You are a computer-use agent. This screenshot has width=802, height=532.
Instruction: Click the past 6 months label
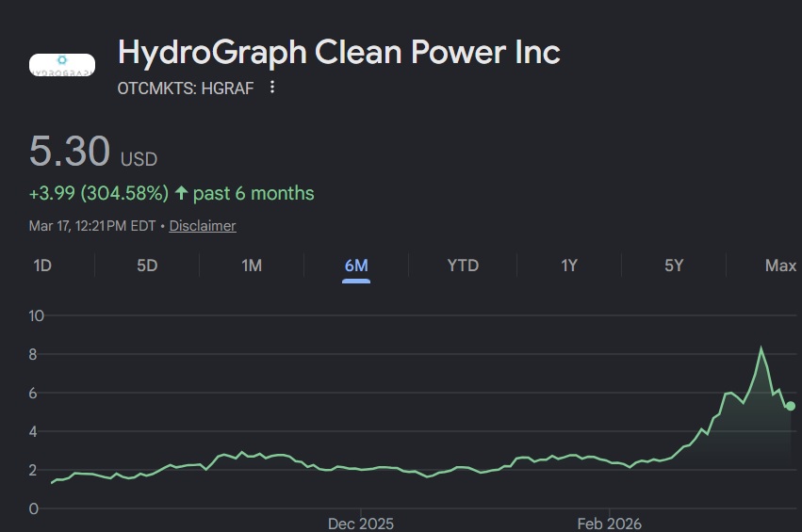(254, 194)
